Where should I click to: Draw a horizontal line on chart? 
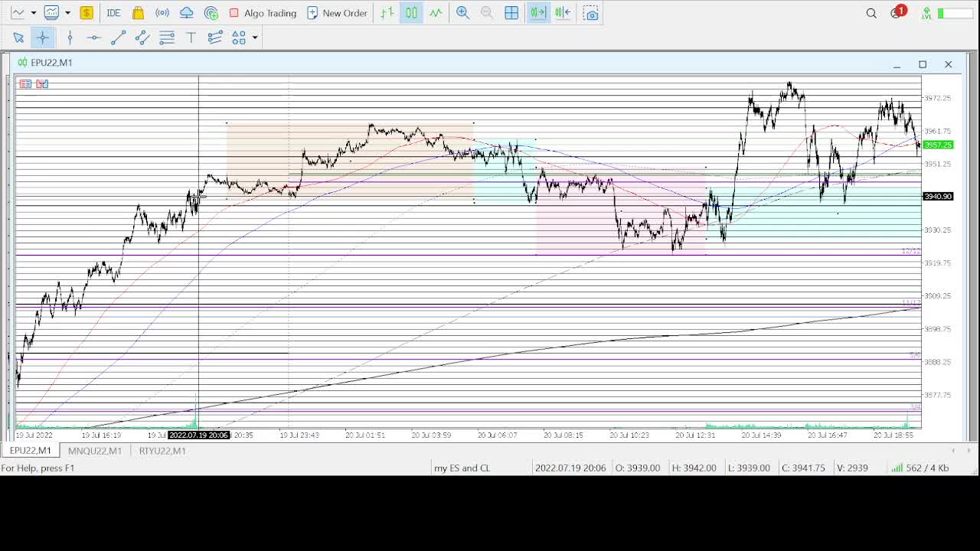(93, 37)
